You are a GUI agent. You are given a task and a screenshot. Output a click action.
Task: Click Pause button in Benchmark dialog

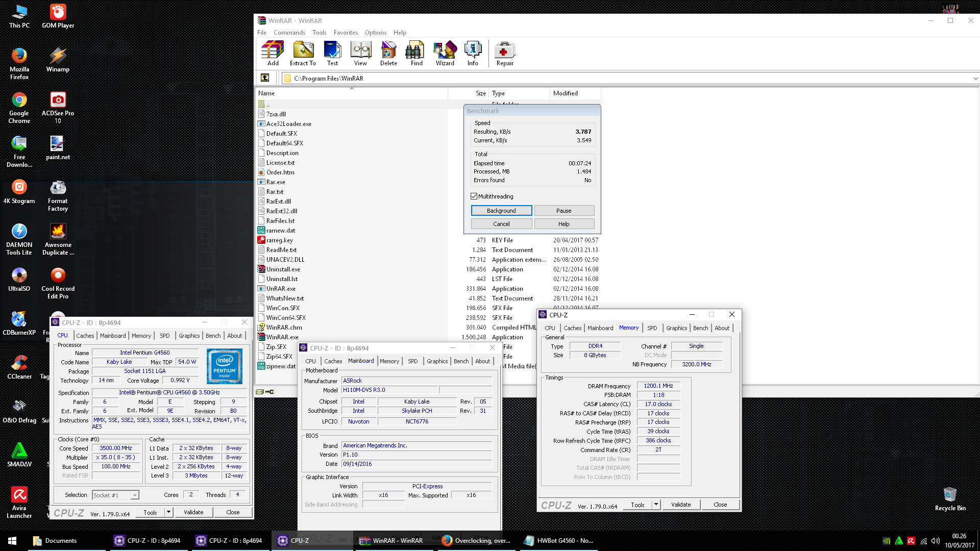coord(564,210)
